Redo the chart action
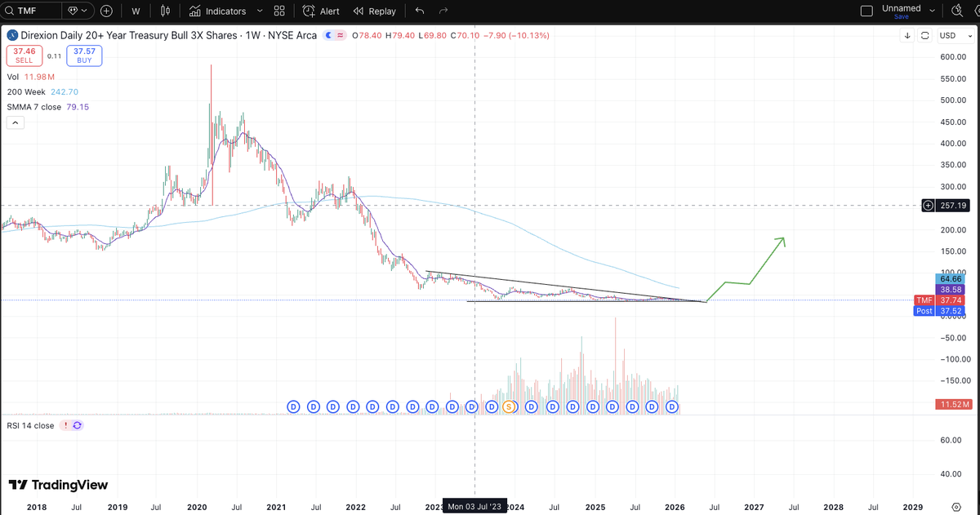980x515 pixels. 443,11
